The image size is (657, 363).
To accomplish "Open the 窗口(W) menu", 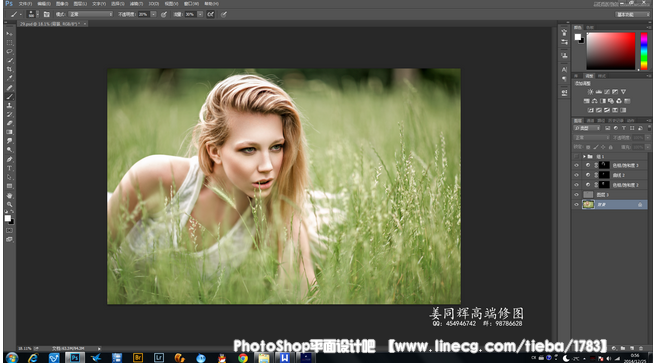I will point(191,4).
